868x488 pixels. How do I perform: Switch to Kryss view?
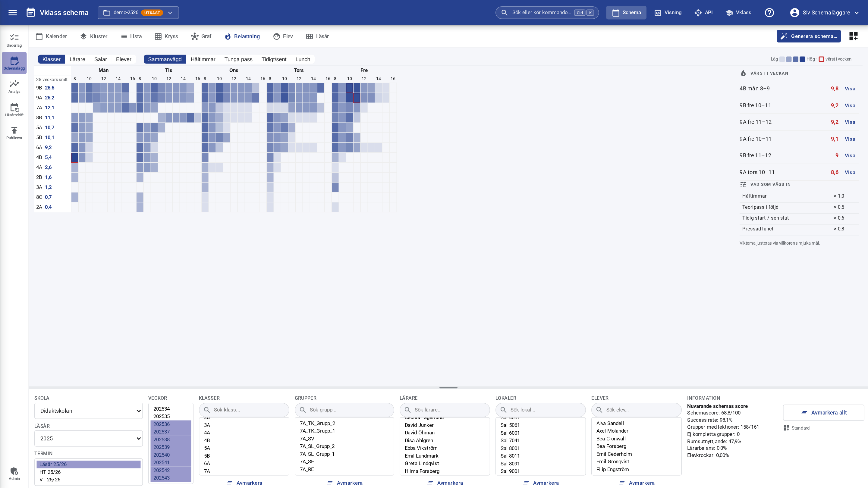(166, 36)
